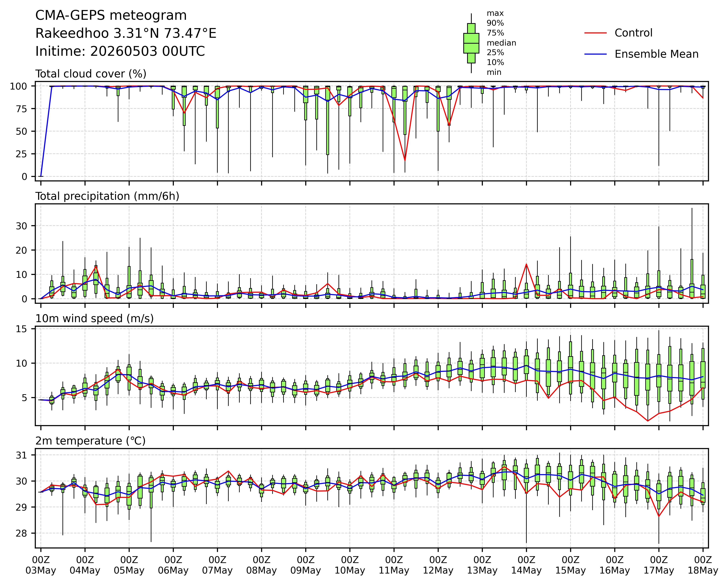The height and width of the screenshot is (585, 728).
Task: Click the Ensemble Mean legend label
Action: (656, 54)
